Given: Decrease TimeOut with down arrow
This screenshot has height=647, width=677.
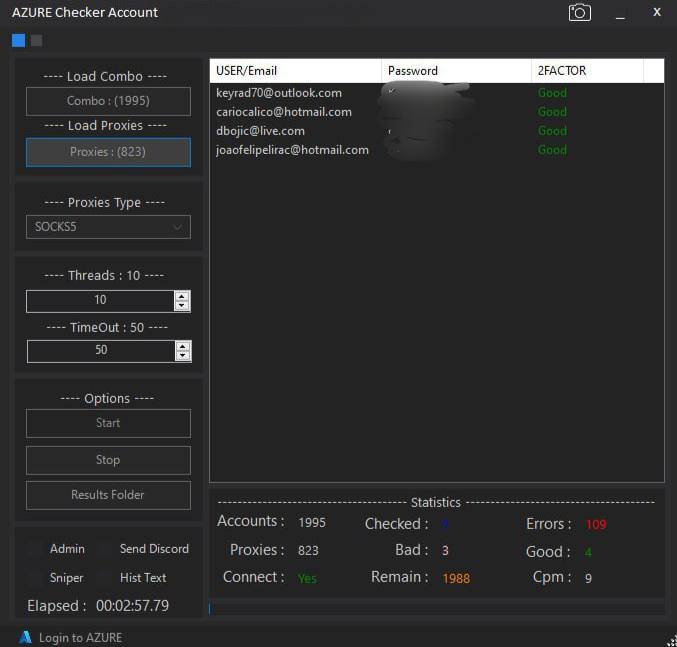Looking at the screenshot, I should pos(183,356).
